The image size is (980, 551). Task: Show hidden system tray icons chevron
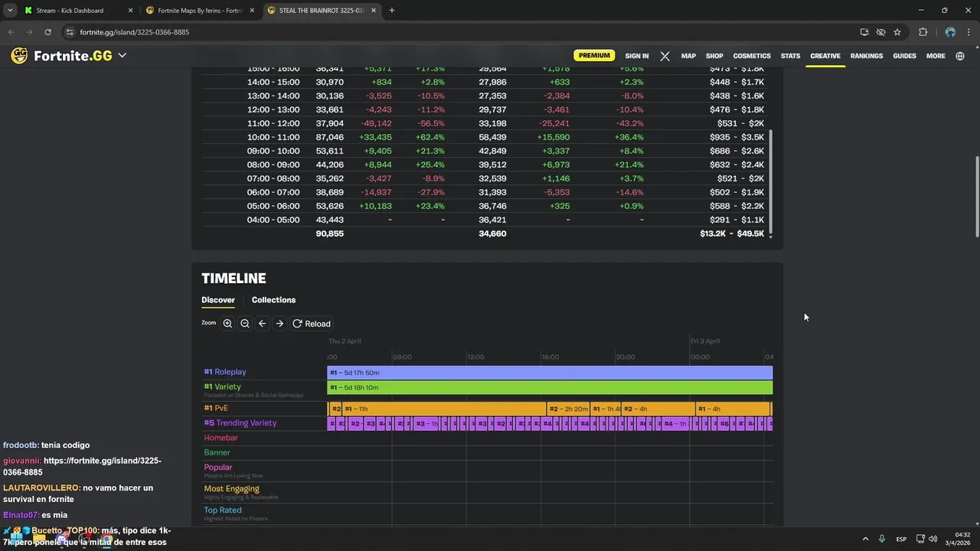pyautogui.click(x=865, y=539)
